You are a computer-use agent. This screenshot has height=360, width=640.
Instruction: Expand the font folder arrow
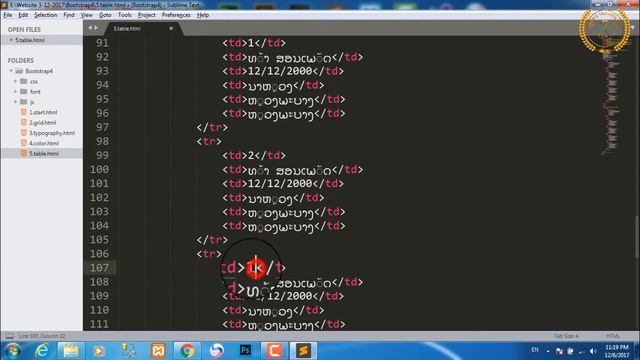16,91
